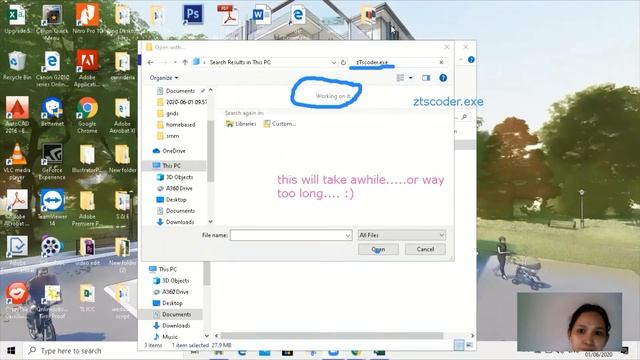This screenshot has width=640, height=360.
Task: Open the Organize menu dropdown
Action: pos(164,78)
